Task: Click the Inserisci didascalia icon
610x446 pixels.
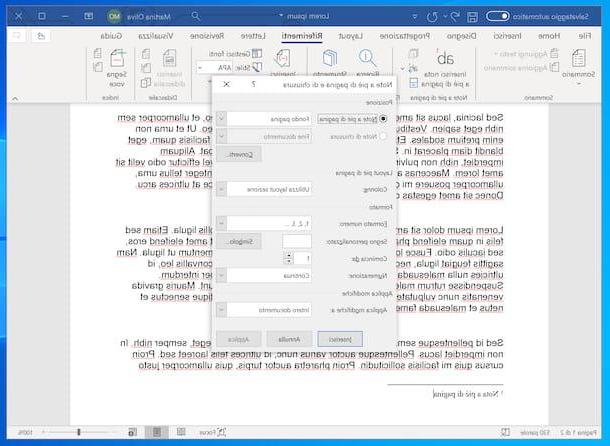Action: [170, 58]
